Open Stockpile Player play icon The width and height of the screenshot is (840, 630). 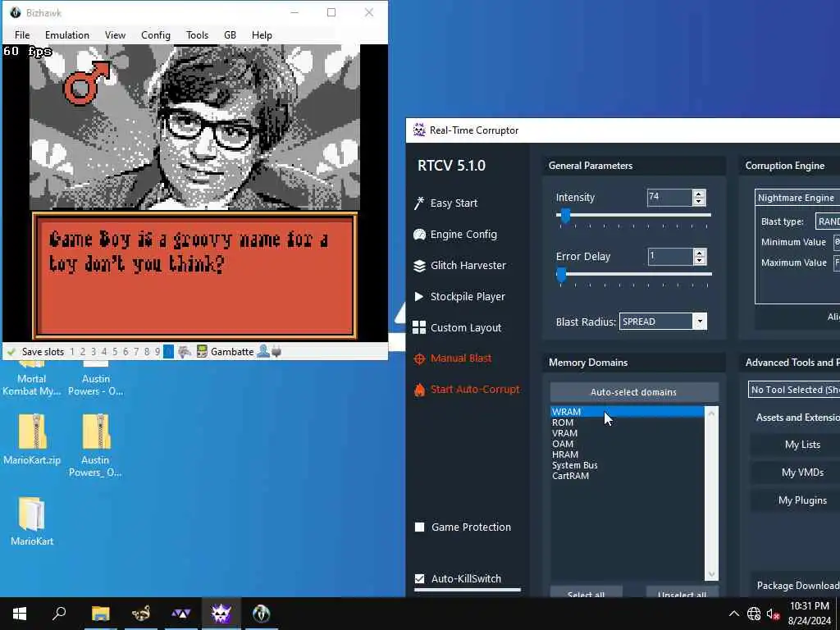click(419, 296)
